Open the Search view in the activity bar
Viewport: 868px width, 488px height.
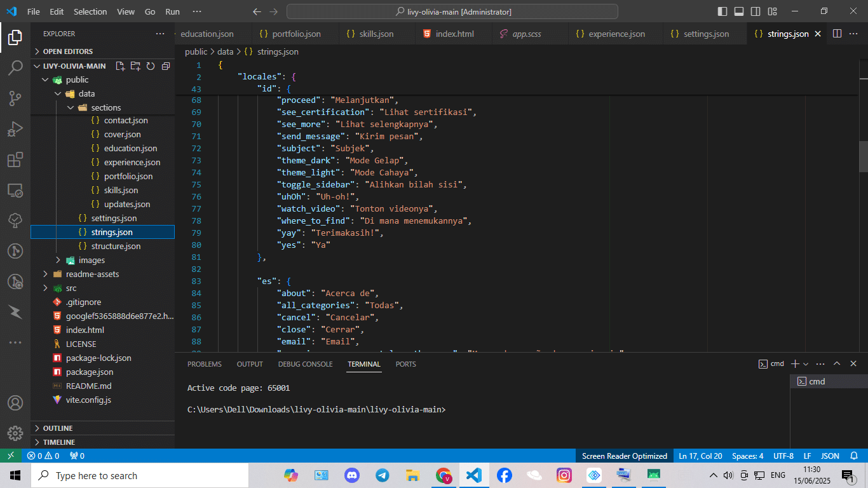(15, 68)
